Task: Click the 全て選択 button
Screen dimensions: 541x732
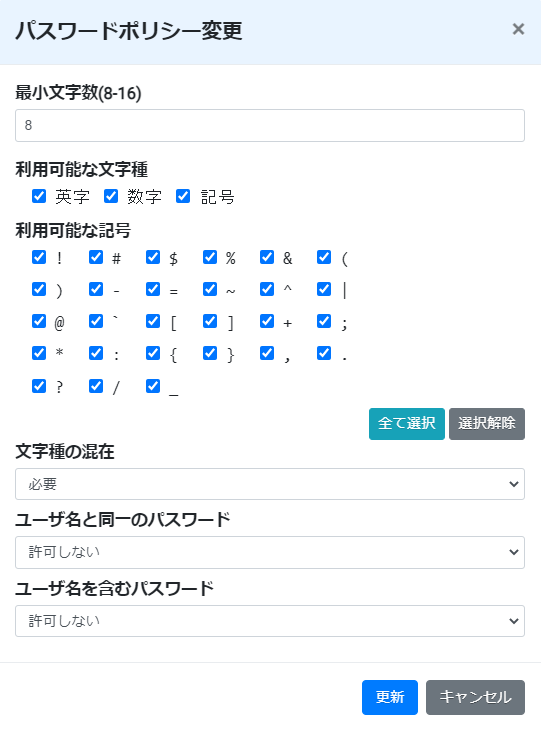Action: point(407,424)
